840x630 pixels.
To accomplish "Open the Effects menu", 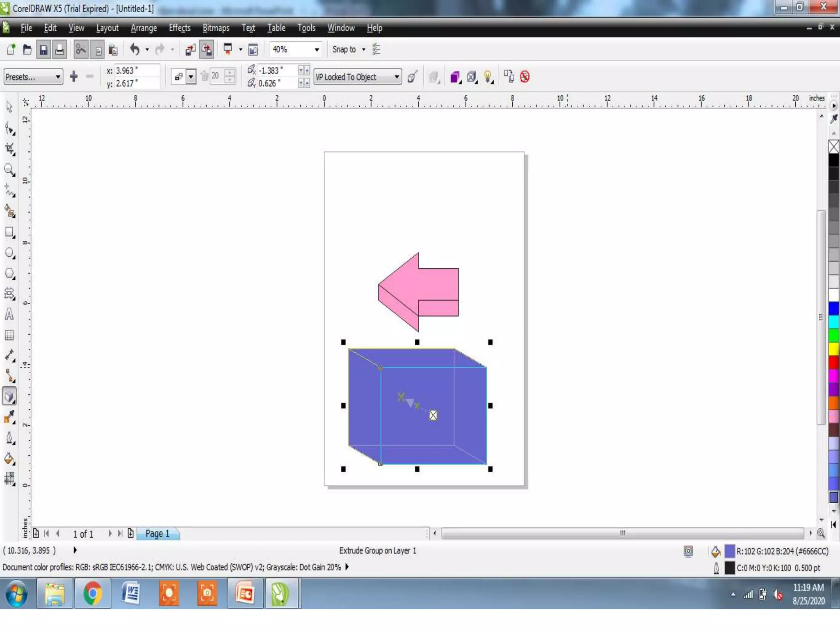I will point(179,28).
